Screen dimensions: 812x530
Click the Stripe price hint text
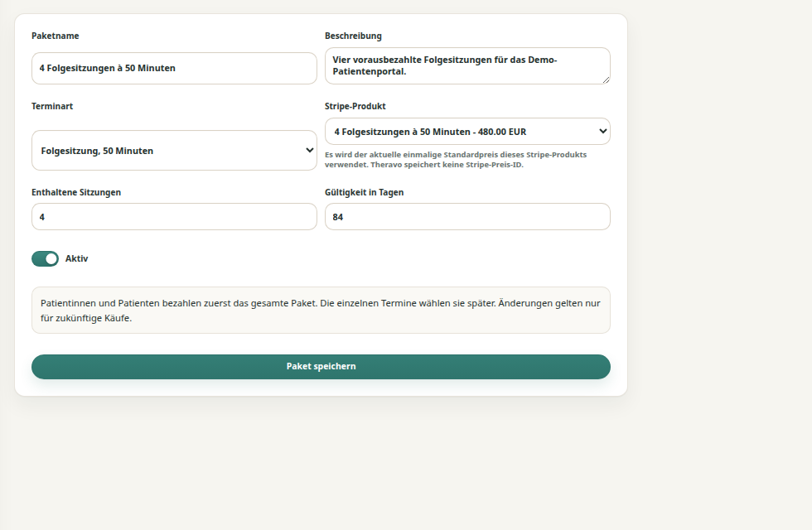456,159
